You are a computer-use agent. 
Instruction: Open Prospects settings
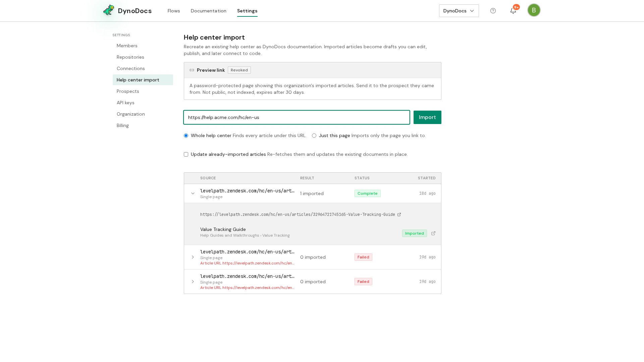point(143,91)
